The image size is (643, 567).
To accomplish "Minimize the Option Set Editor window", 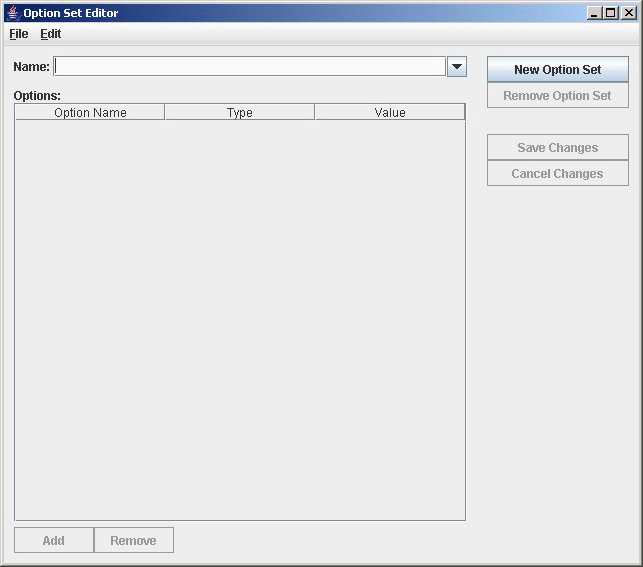I will point(593,13).
